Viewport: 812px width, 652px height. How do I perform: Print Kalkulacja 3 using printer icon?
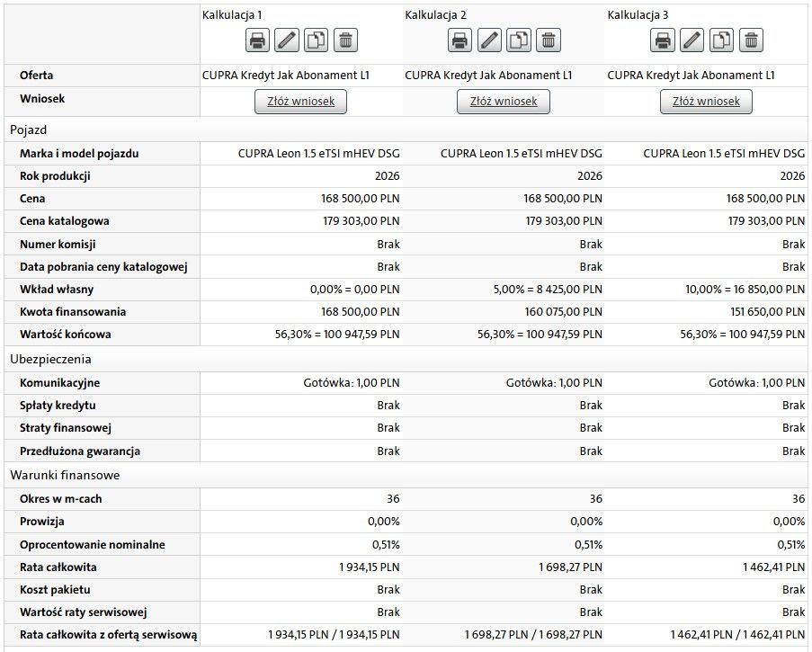tap(663, 40)
